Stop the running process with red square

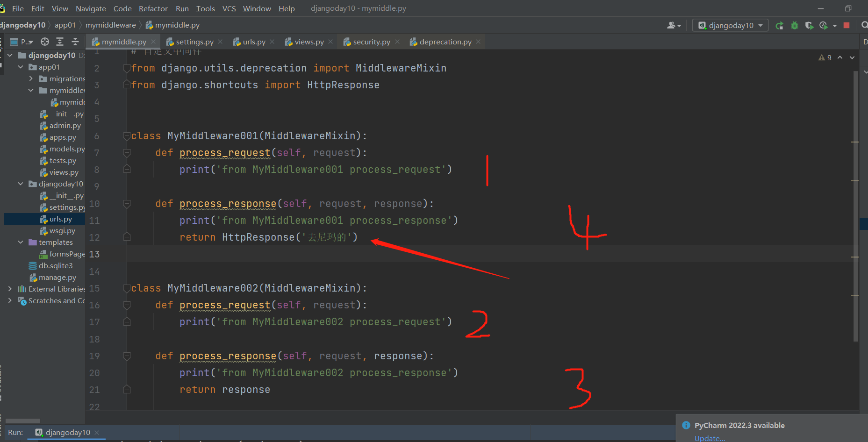click(846, 25)
